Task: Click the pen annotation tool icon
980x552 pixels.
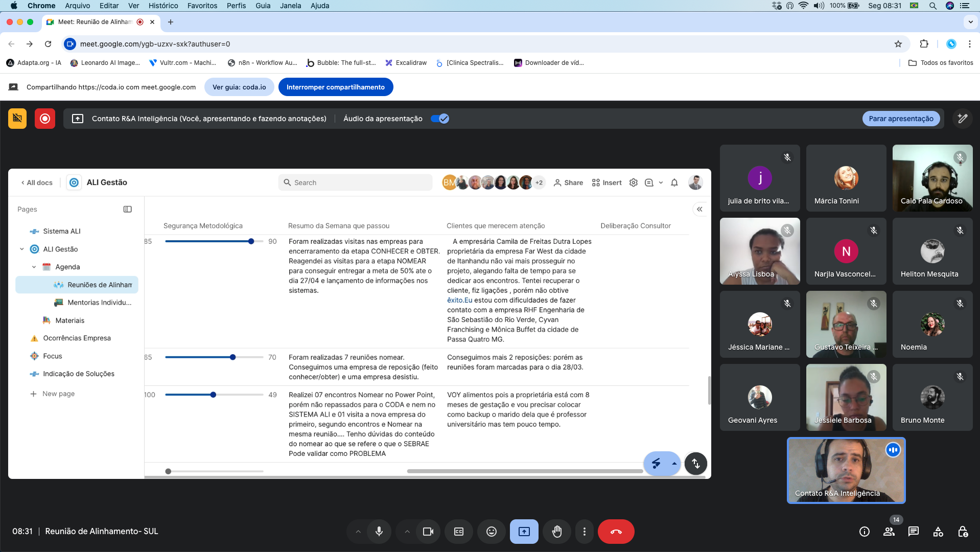Action: point(963,119)
